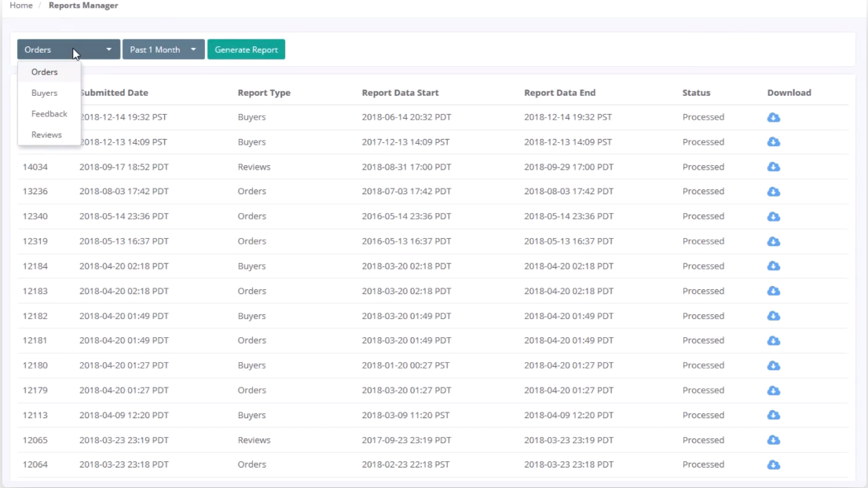The image size is (868, 488).
Task: Download report 12180
Action: click(773, 365)
